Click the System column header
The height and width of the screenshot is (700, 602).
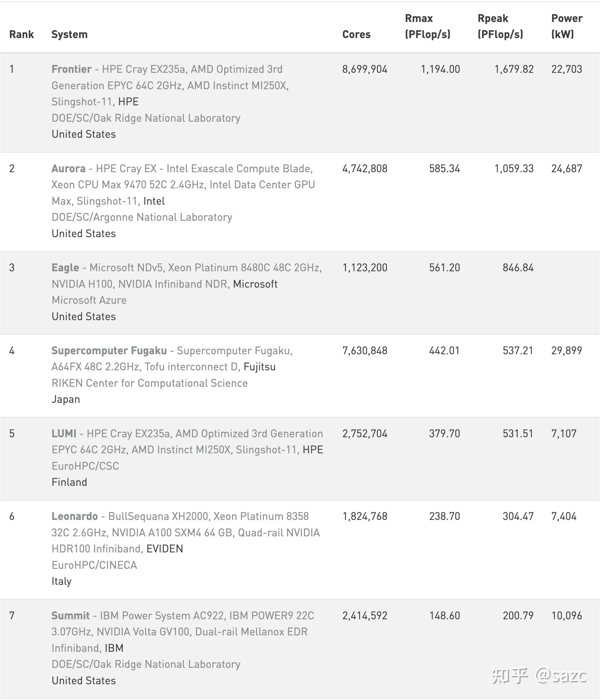click(69, 34)
